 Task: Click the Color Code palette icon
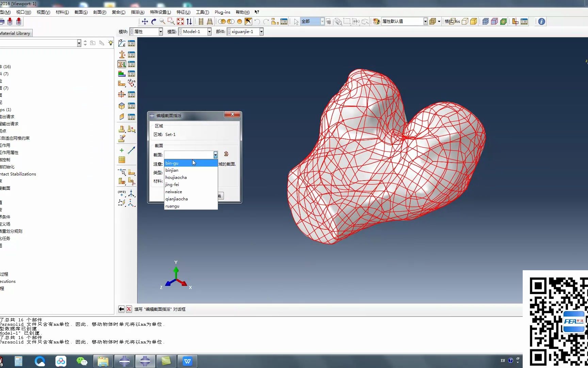click(376, 21)
